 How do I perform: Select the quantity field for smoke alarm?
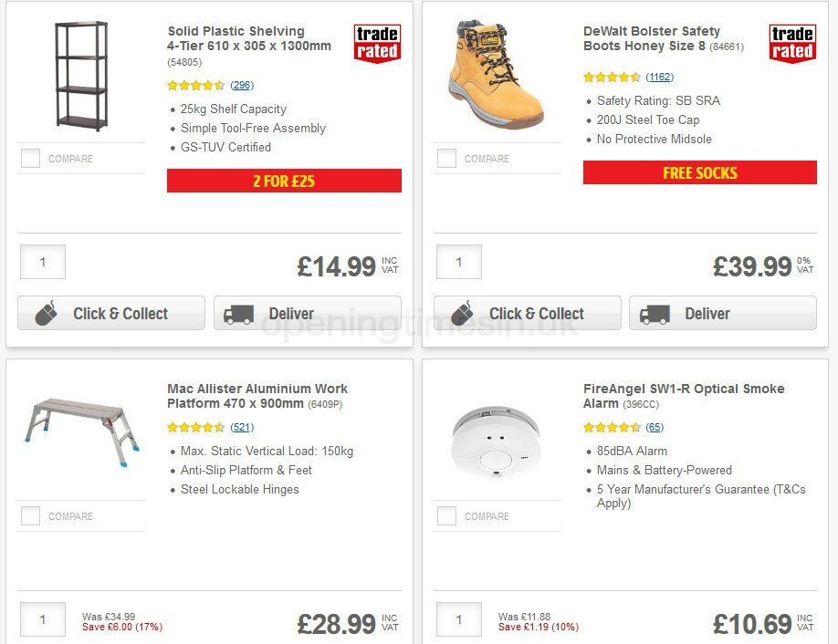[459, 619]
